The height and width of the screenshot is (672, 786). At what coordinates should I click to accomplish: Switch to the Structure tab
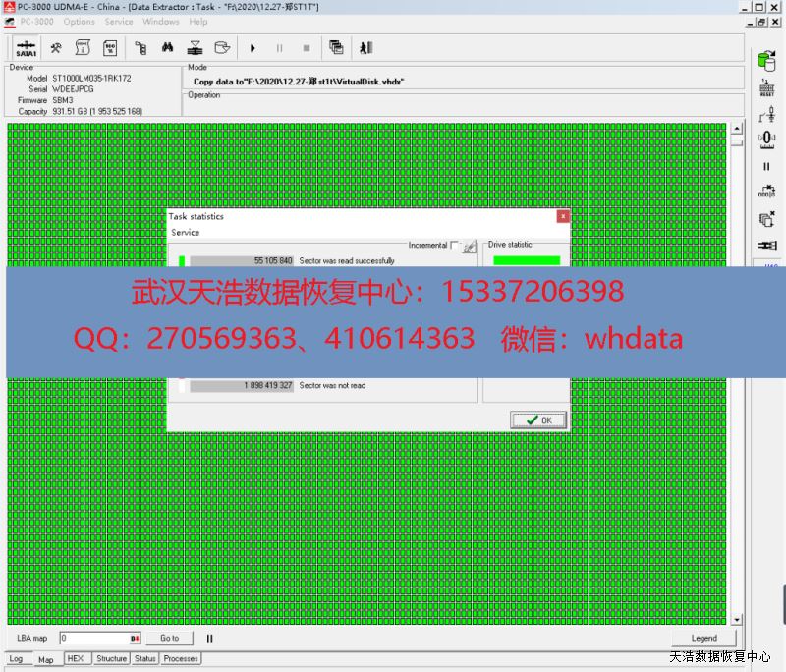point(111,659)
